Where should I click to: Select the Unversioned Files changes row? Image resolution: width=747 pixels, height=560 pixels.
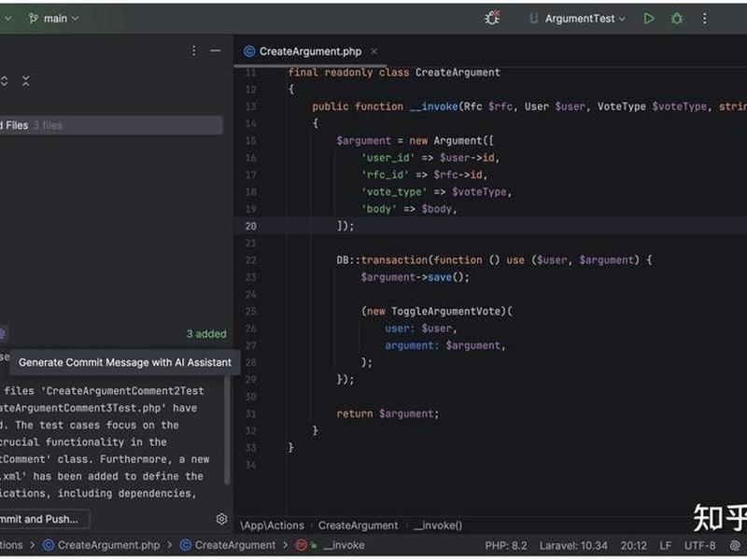(111, 125)
